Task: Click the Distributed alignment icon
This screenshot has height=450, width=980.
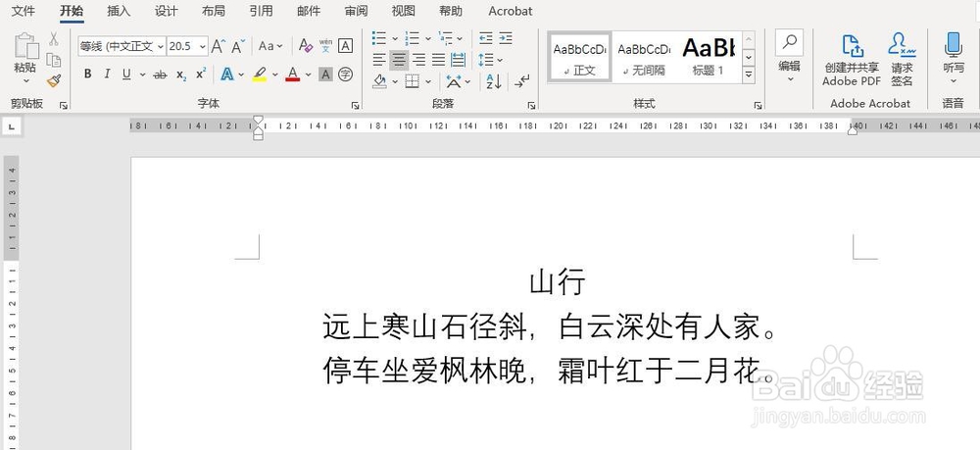Action: tap(458, 60)
